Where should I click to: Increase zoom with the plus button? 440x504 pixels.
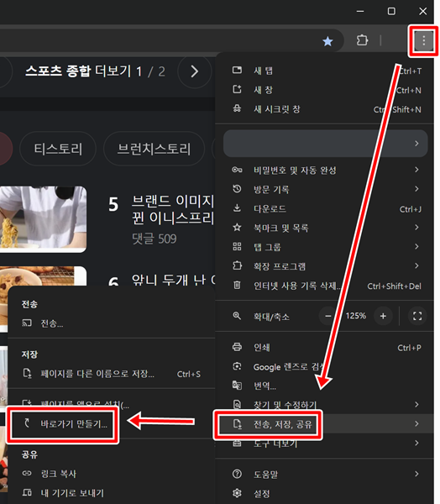(383, 316)
